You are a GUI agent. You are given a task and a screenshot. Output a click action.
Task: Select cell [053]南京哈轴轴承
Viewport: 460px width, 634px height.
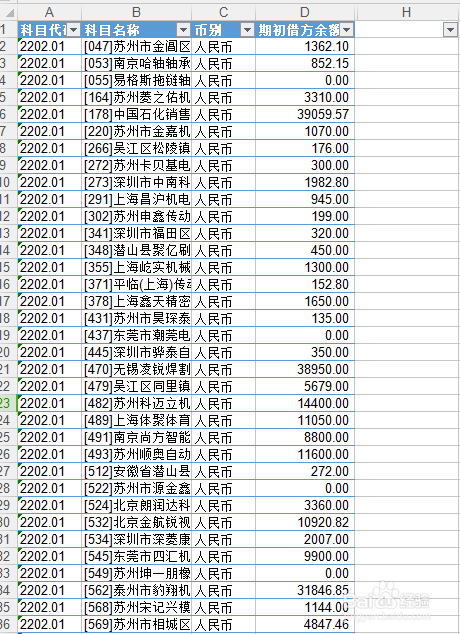click(x=136, y=63)
